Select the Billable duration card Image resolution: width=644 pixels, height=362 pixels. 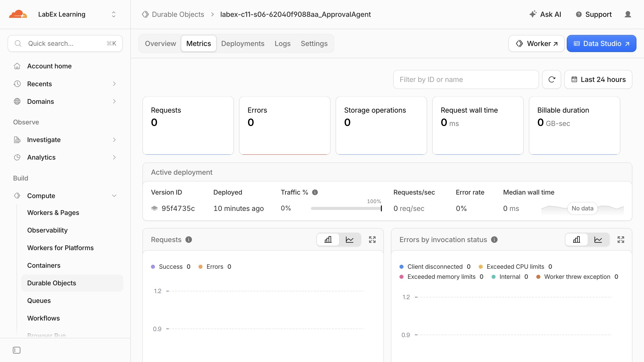pos(575,126)
